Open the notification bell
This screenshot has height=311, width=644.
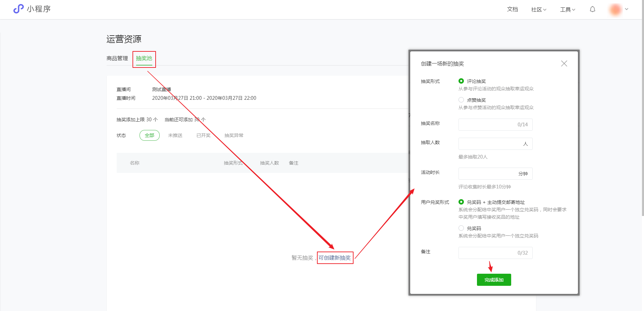593,9
